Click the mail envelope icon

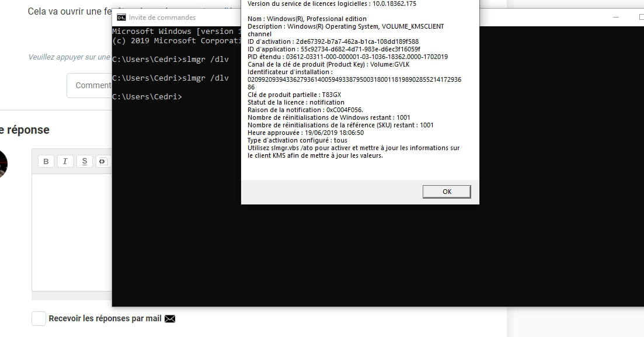click(x=170, y=318)
